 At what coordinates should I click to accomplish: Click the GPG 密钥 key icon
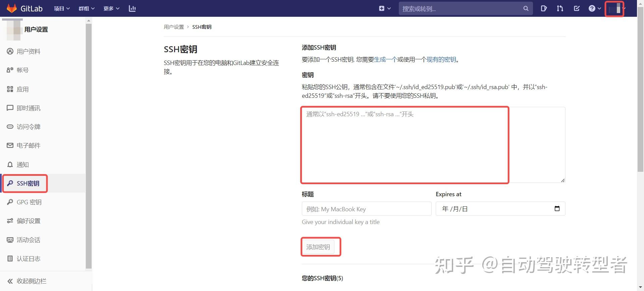pyautogui.click(x=10, y=202)
